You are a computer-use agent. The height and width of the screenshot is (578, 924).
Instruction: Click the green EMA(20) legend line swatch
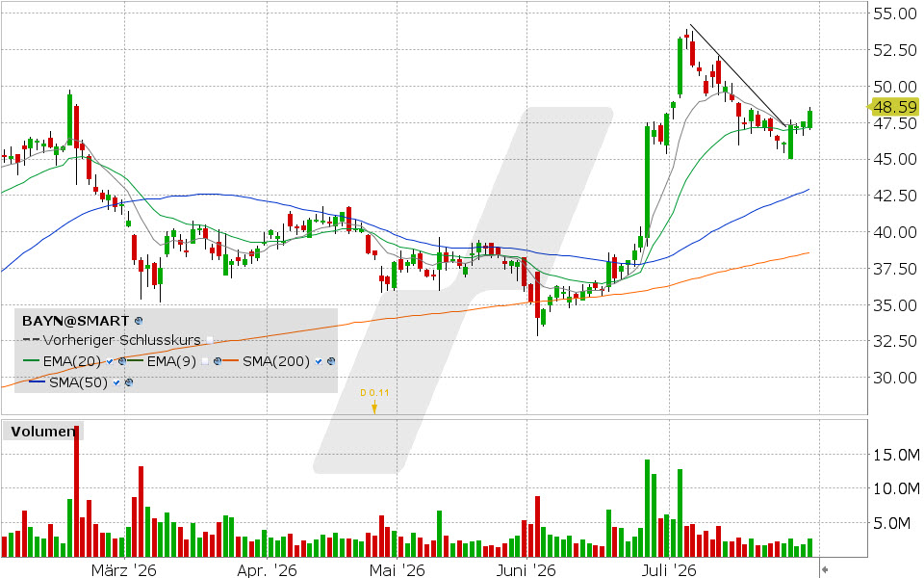(x=31, y=360)
